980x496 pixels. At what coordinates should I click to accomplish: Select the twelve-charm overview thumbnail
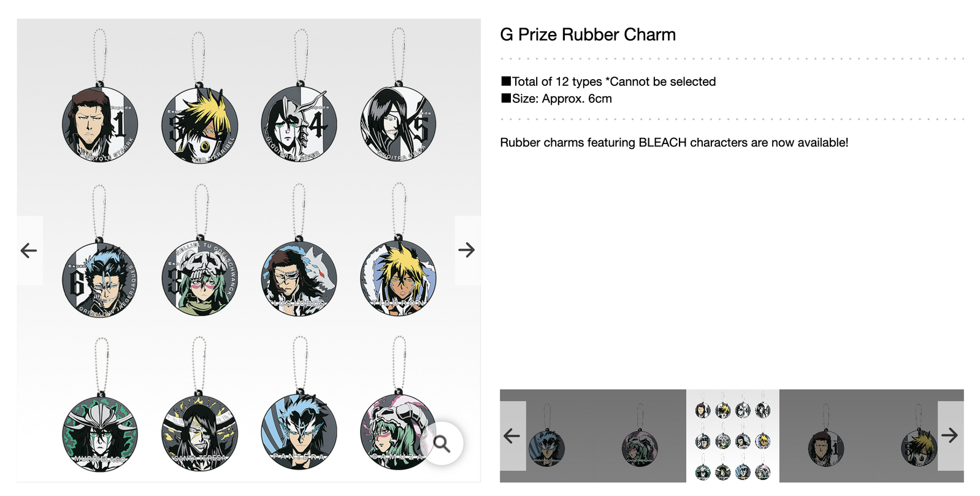[732, 436]
